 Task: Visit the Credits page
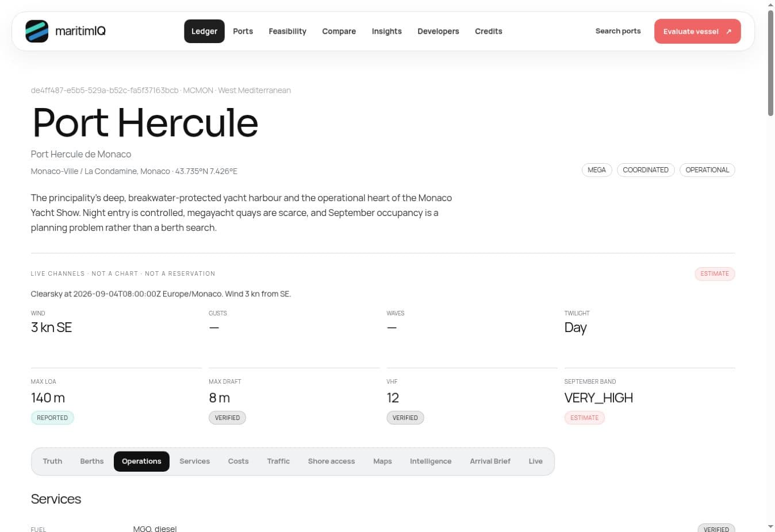[x=489, y=31]
